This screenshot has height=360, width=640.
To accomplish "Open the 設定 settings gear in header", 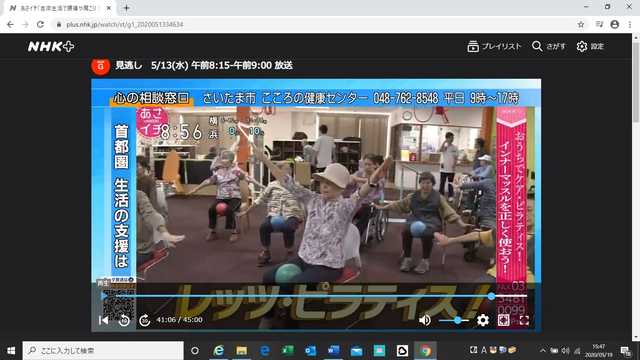I will [590, 47].
